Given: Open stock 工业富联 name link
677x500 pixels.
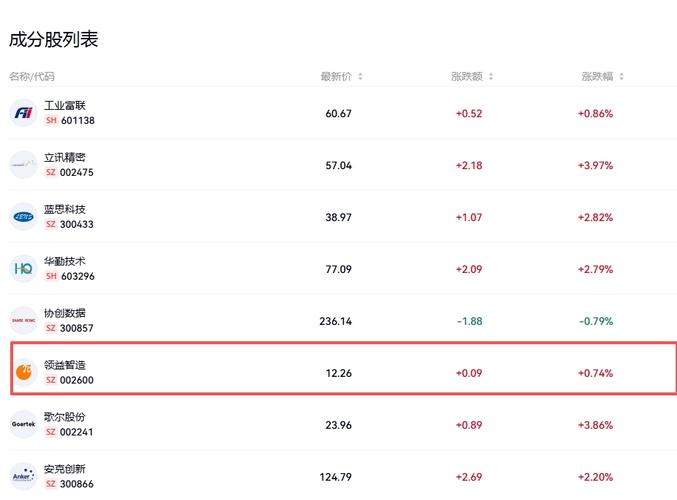Looking at the screenshot, I should pos(65,105).
